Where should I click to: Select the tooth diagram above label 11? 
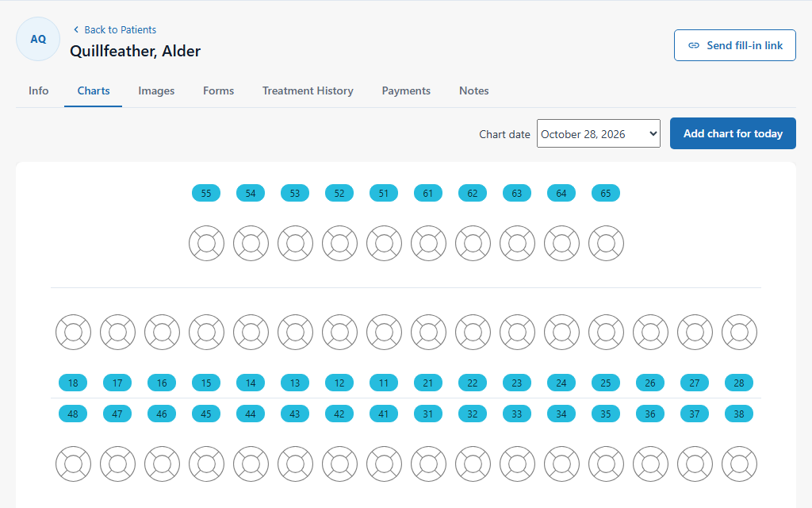(x=384, y=333)
